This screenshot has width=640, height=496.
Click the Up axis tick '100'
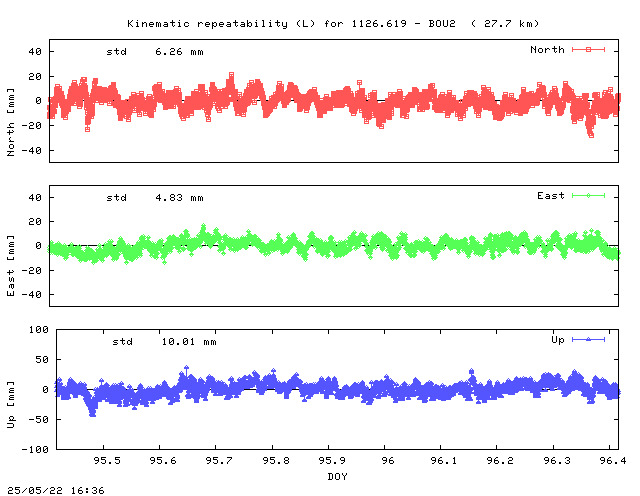[x=38, y=329]
